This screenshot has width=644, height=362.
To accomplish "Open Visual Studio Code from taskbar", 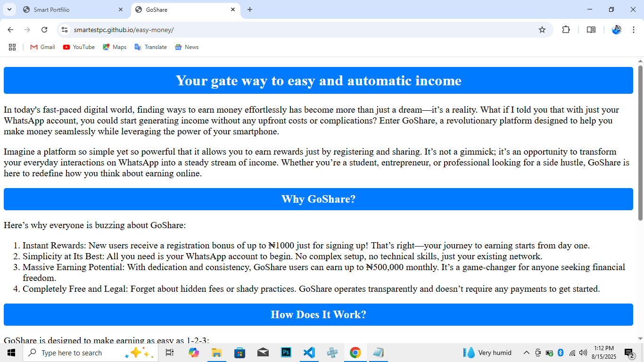I will 309,353.
